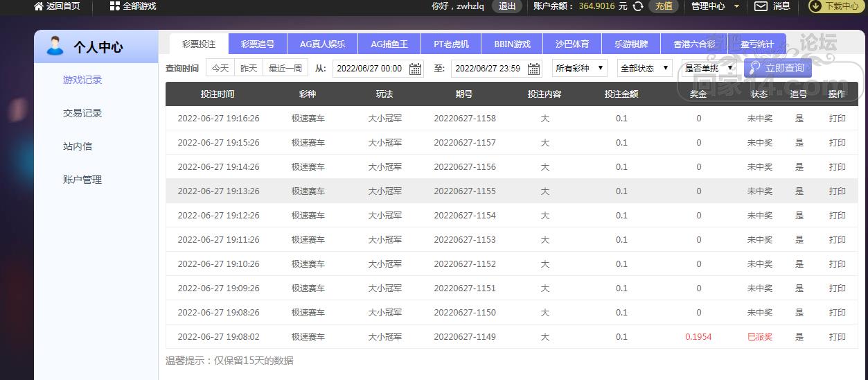Expand the 所有彩种 dropdown
The height and width of the screenshot is (380, 868).
(x=580, y=68)
